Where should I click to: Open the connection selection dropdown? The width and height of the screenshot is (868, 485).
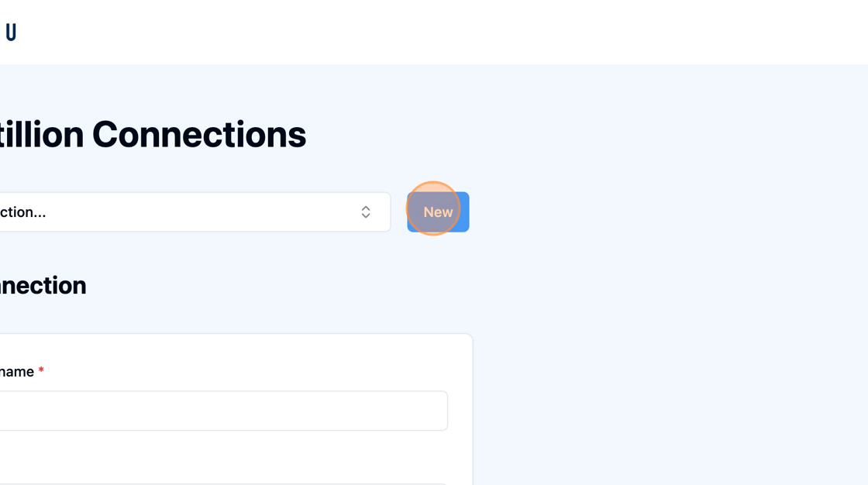[x=195, y=212]
